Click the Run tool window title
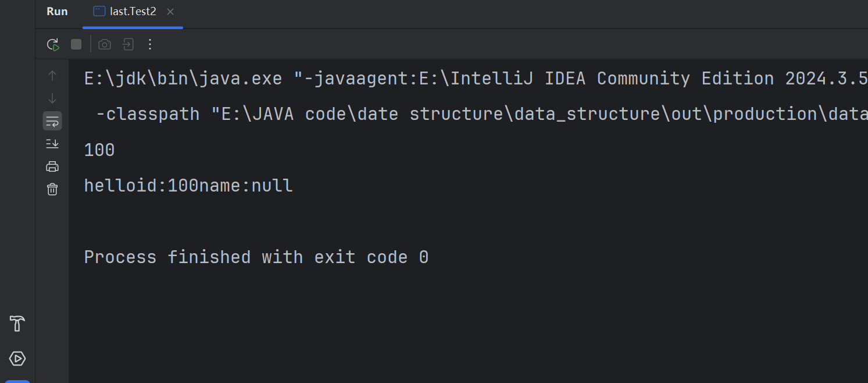868x383 pixels. coord(57,12)
